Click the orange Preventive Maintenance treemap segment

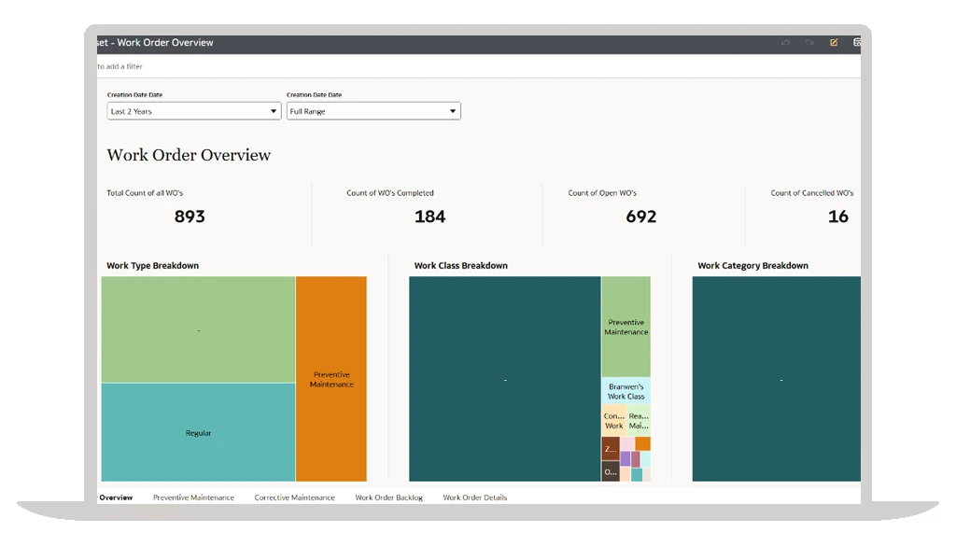330,378
